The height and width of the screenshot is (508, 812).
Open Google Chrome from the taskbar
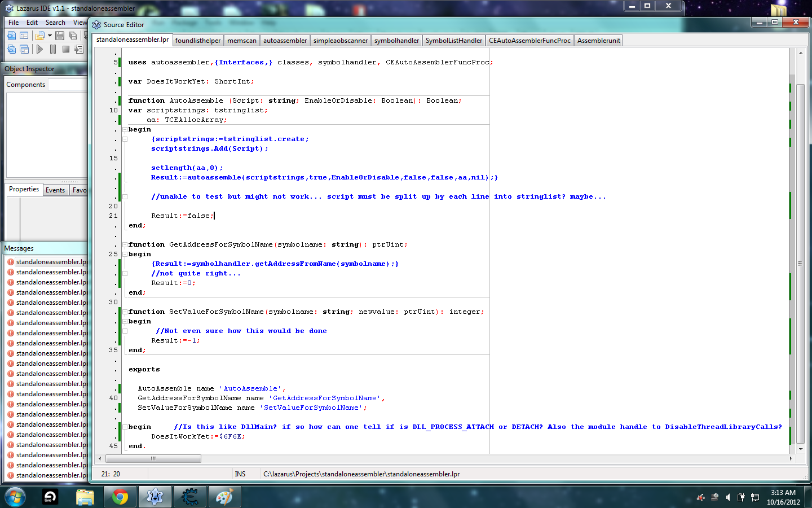pyautogui.click(x=120, y=497)
